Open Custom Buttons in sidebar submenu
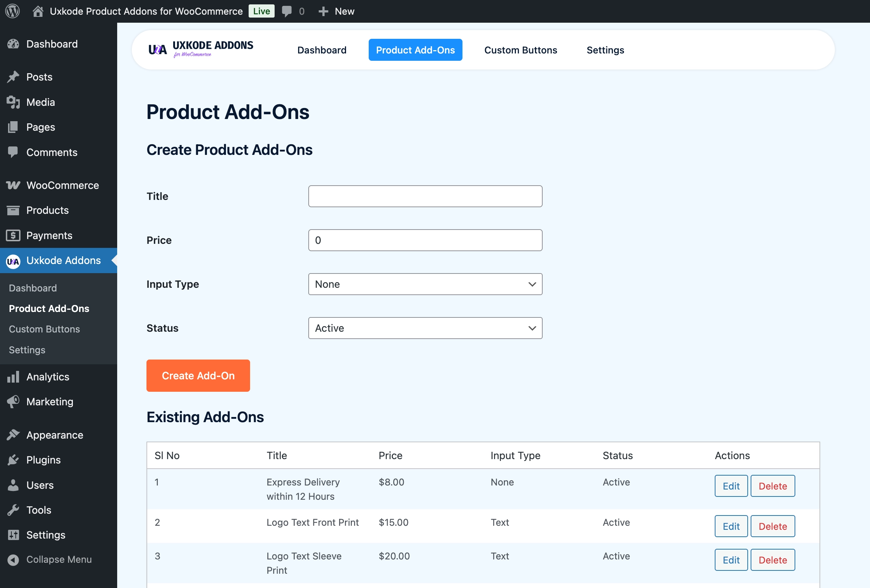The height and width of the screenshot is (588, 870). point(44,330)
